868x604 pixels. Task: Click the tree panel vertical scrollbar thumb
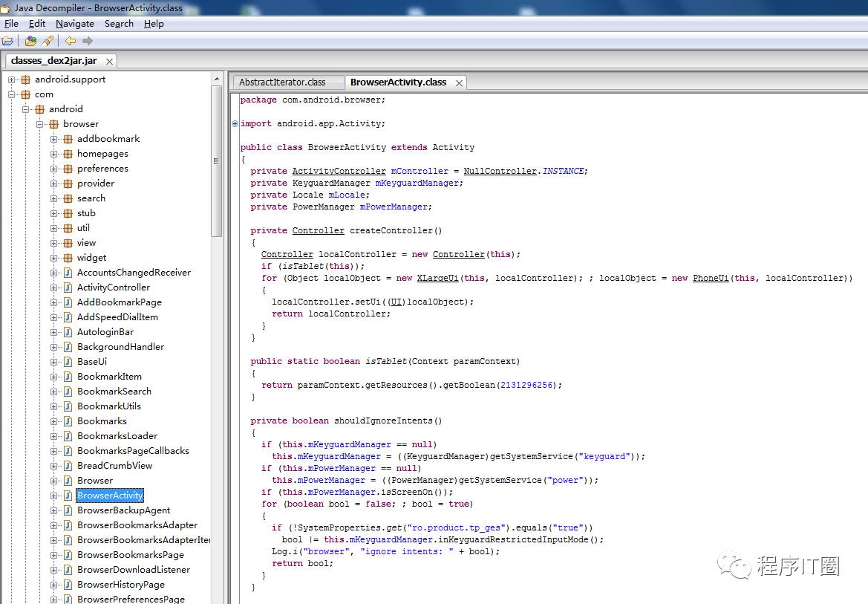217,160
